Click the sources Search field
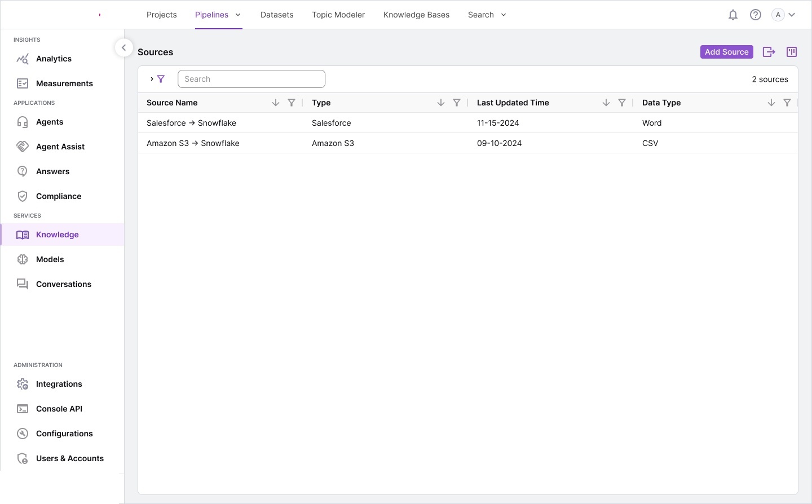 point(251,79)
